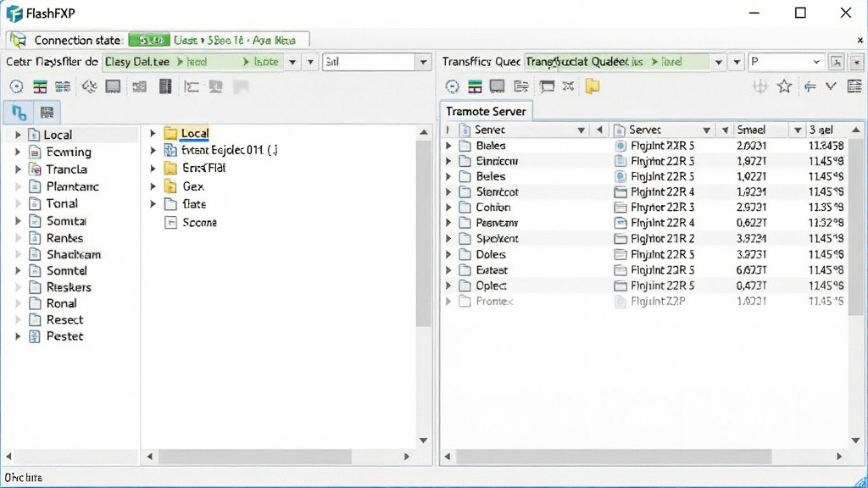This screenshot has height=488, width=868.
Task: Click the circular refresh icon in the remote pane toolbar
Action: [x=453, y=86]
